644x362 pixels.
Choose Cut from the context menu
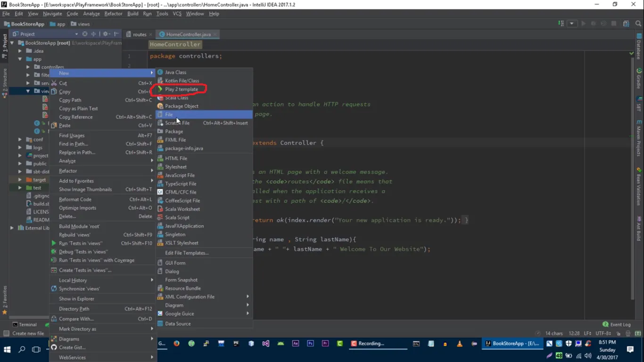coord(102,83)
